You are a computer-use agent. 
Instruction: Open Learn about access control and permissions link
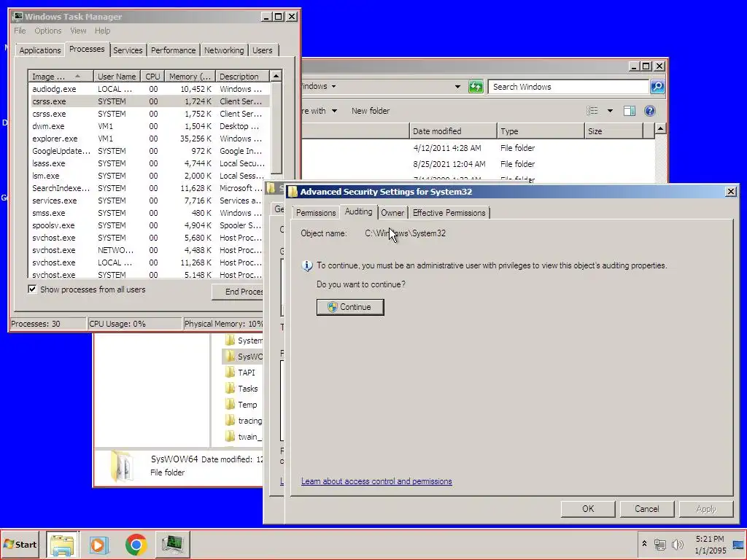point(376,481)
